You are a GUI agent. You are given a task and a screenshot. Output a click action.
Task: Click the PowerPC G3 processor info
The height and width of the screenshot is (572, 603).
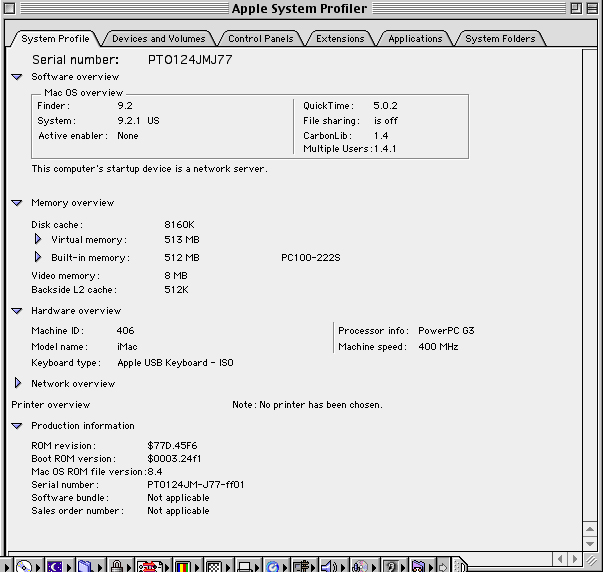446,331
